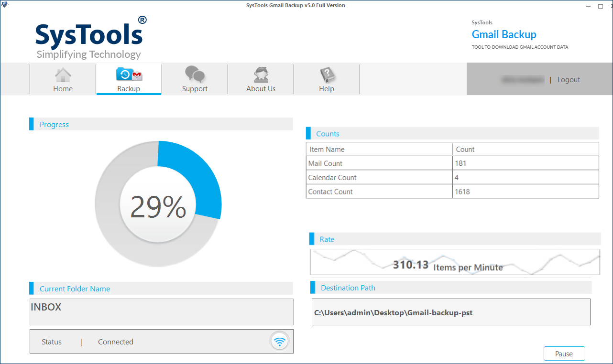Switch to the Backup label
This screenshot has height=364, width=613.
click(x=129, y=89)
